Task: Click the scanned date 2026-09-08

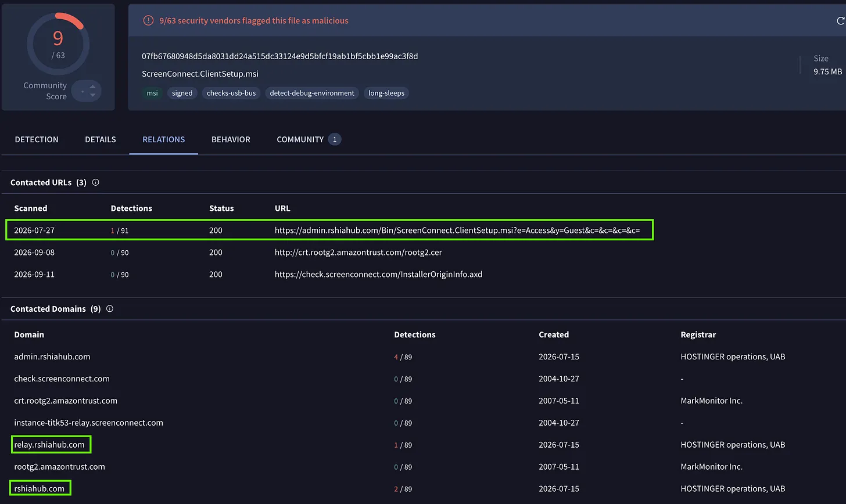Action: click(x=34, y=253)
